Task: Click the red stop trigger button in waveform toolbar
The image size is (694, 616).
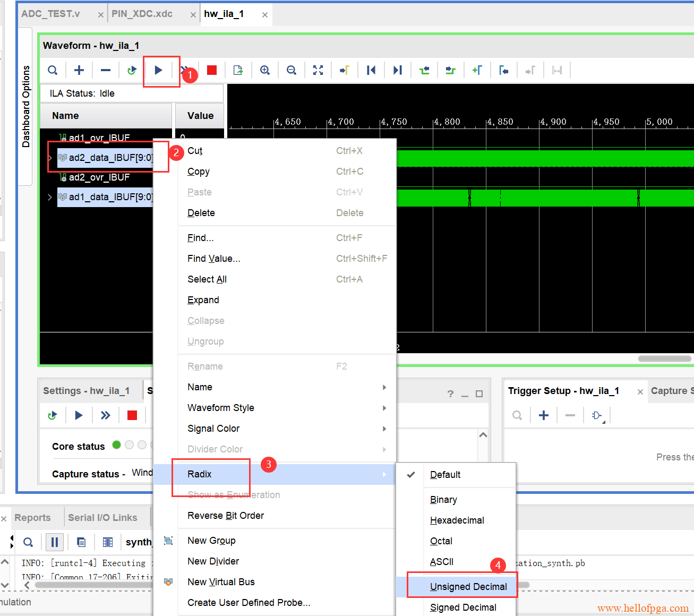Action: pyautogui.click(x=212, y=70)
